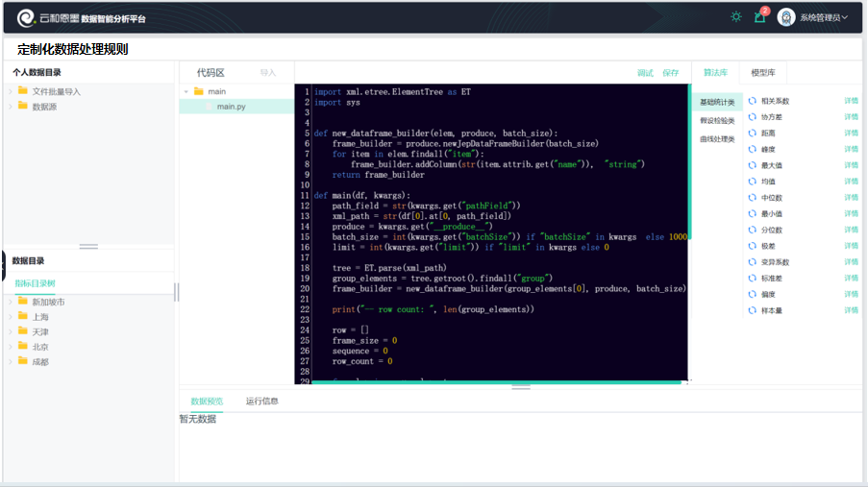Click the system administrator avatar

(786, 17)
